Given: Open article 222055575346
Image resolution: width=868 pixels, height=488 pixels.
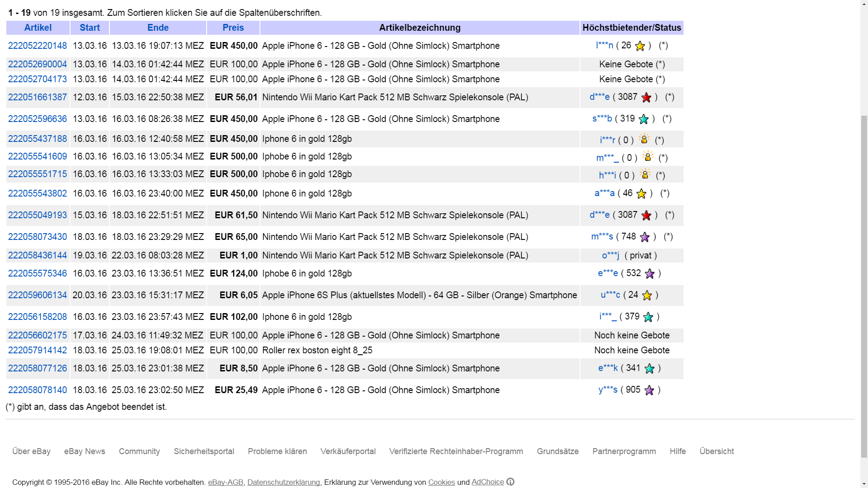Looking at the screenshot, I should coord(38,273).
